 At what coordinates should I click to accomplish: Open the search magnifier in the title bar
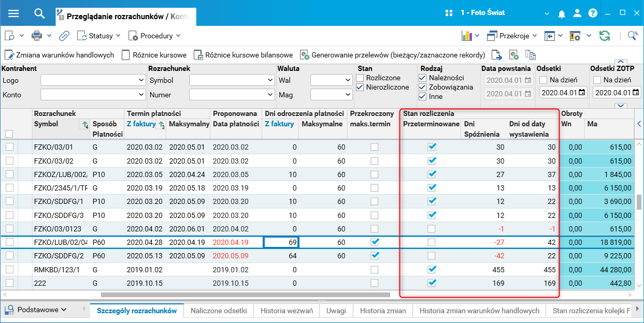click(40, 13)
